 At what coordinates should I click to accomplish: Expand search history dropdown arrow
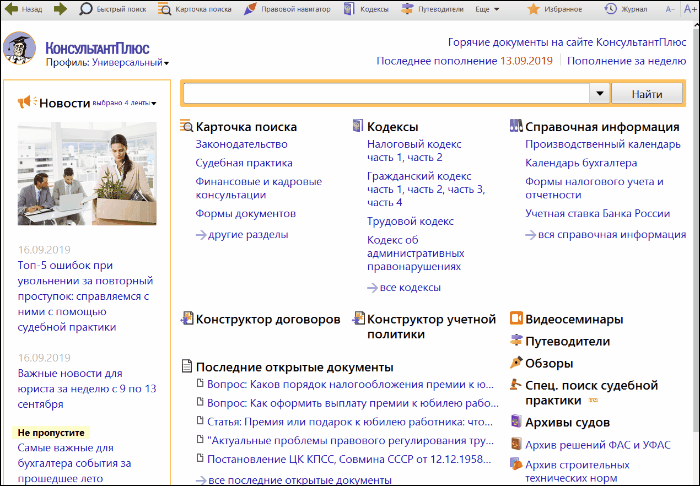coord(600,94)
